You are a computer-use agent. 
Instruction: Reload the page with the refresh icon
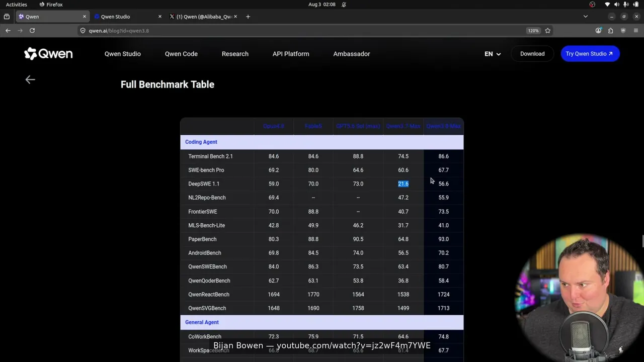[x=32, y=31]
